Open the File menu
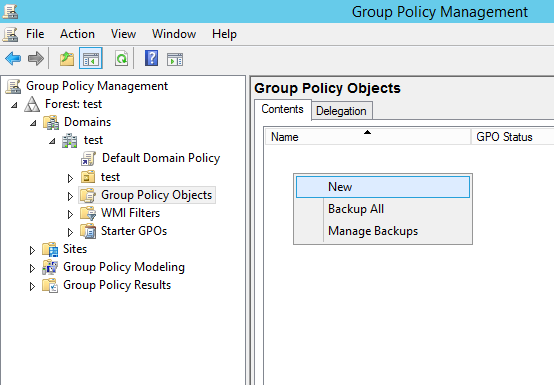Screen dimensions: 554x385 click(35, 34)
